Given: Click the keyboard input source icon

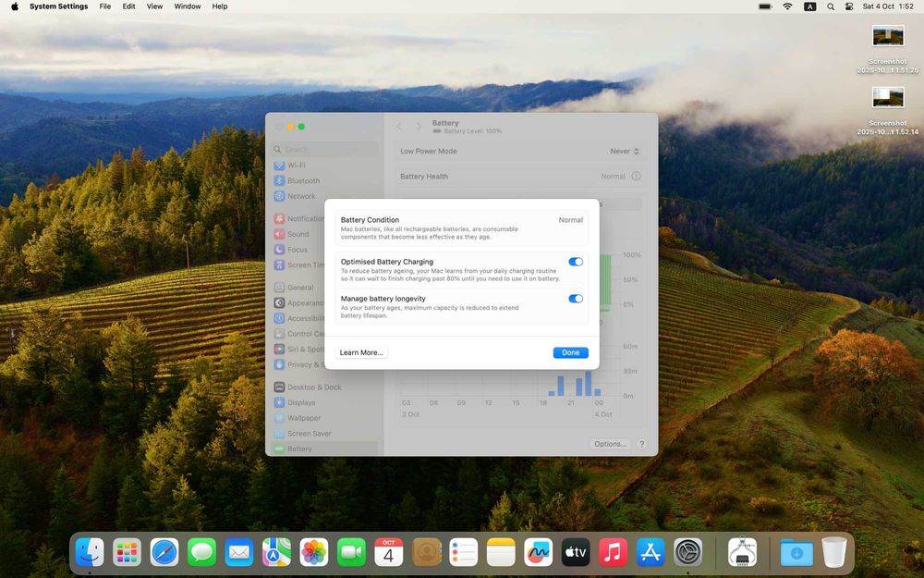Looking at the screenshot, I should [809, 6].
